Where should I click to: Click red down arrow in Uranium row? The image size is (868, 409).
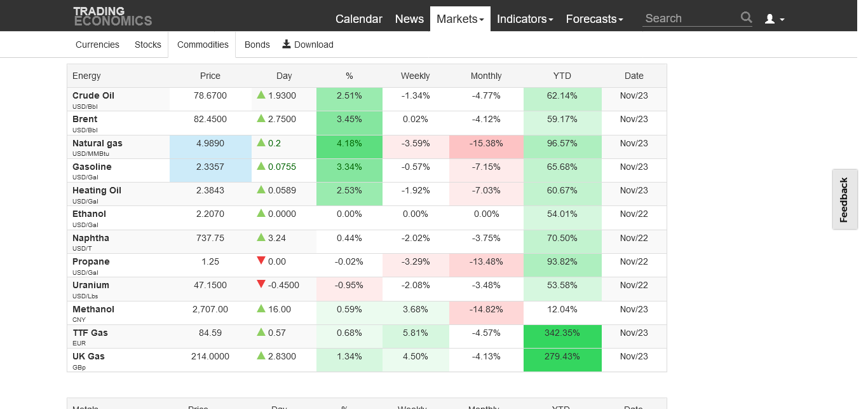coord(261,284)
